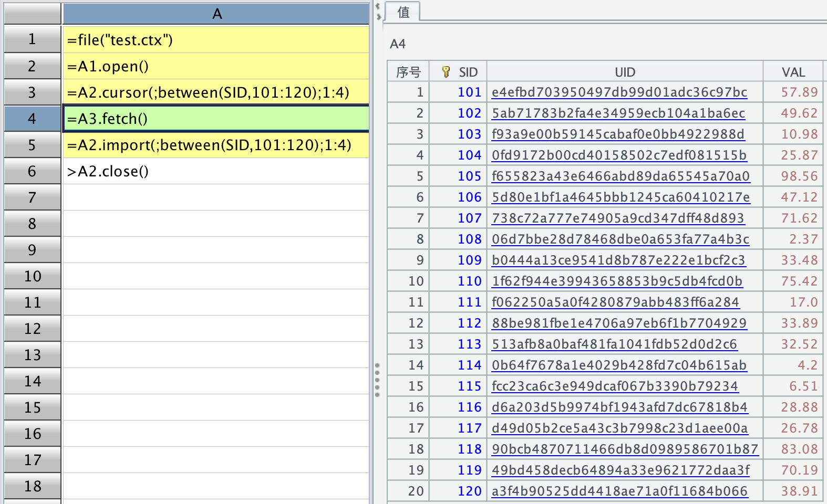Select cell A1 containing file("test.ctx")

(x=215, y=40)
